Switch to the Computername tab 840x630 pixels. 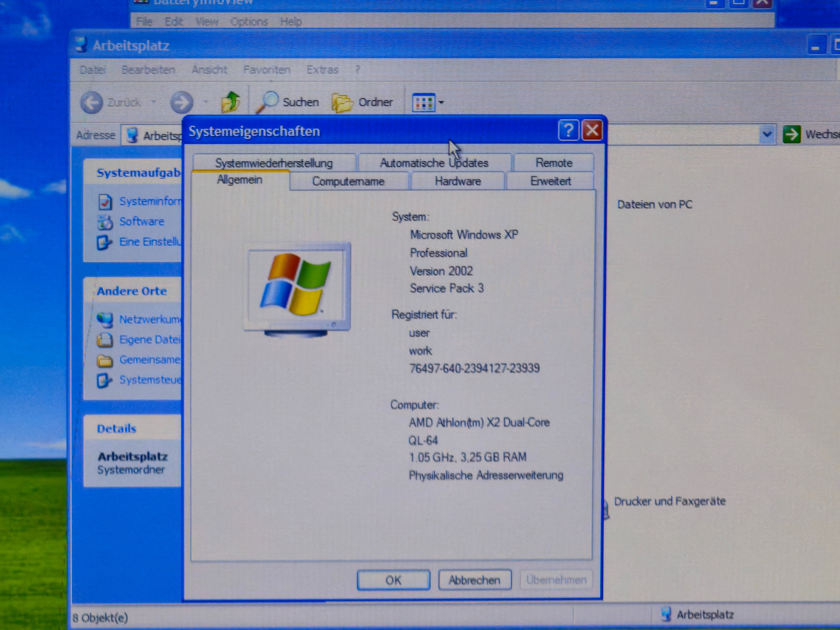348,182
